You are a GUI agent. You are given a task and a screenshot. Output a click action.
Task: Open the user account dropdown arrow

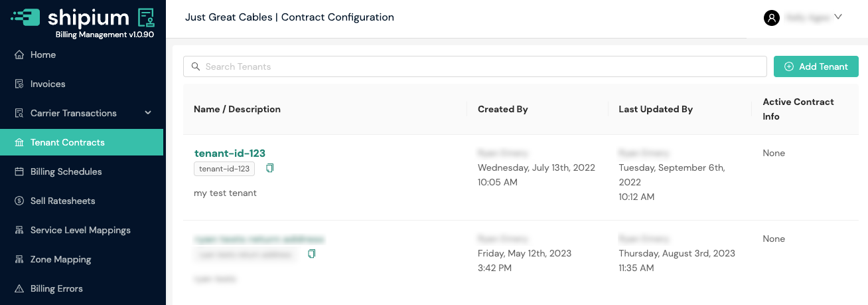coord(837,17)
